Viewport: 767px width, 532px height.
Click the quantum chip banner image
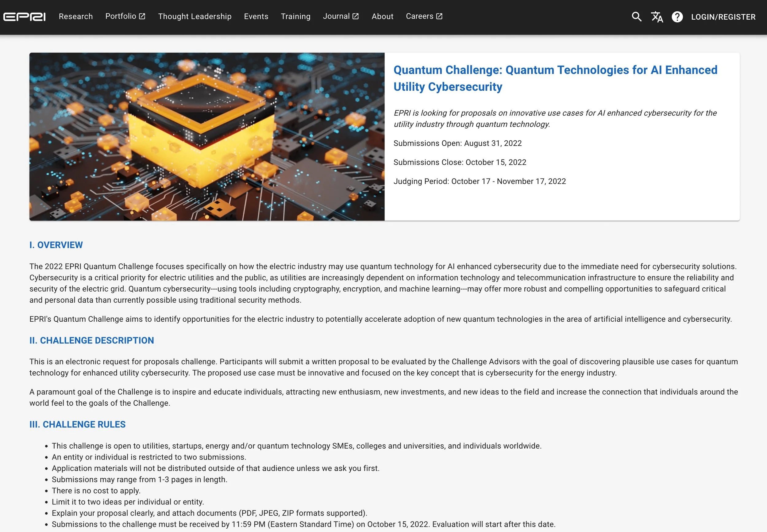click(207, 137)
